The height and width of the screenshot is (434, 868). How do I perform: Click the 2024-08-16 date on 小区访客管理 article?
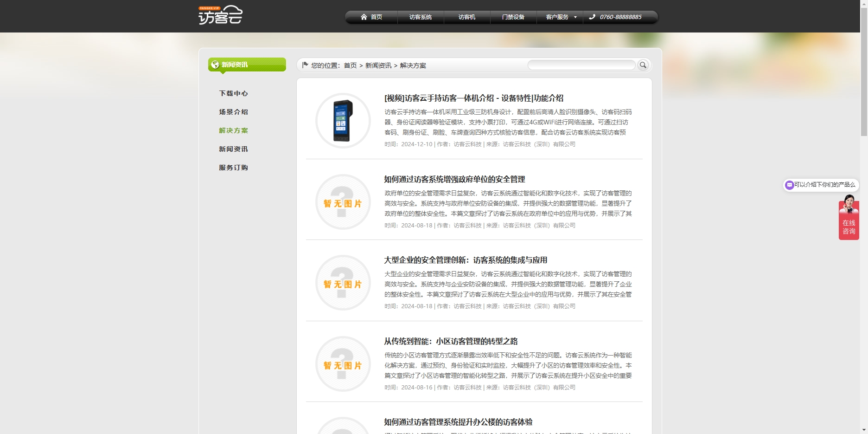click(x=417, y=388)
